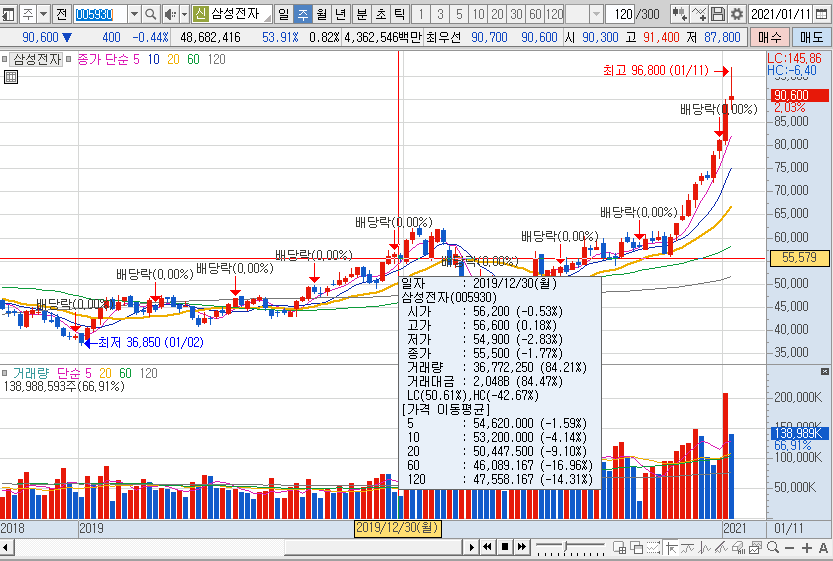The height and width of the screenshot is (561, 833).
Task: Click the yellow 55,579 price axis marker
Action: point(799,258)
